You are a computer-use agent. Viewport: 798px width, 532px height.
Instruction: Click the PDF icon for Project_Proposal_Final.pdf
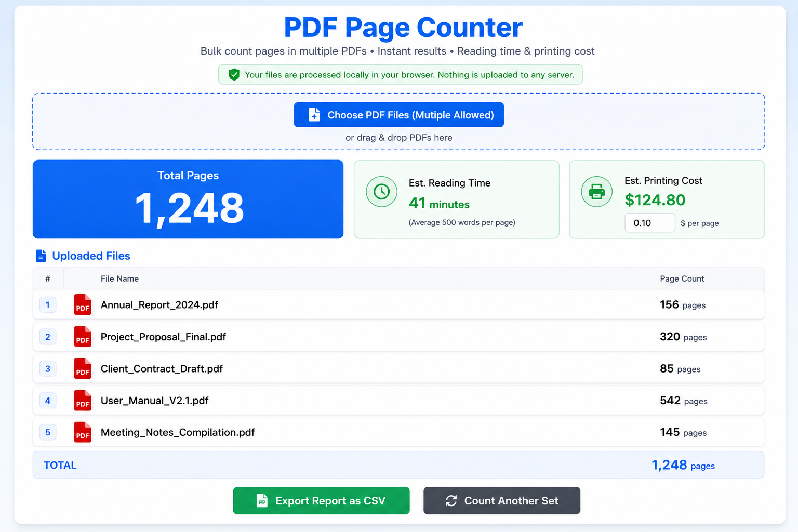click(83, 337)
